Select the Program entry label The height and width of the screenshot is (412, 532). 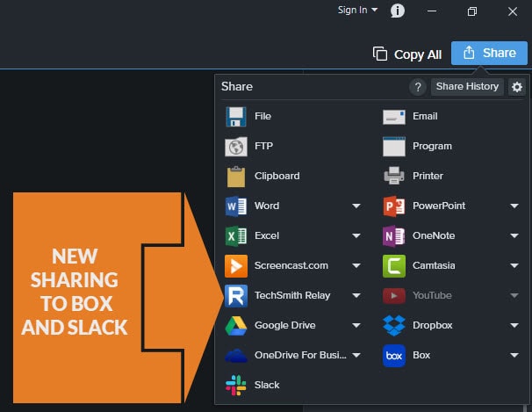(432, 147)
